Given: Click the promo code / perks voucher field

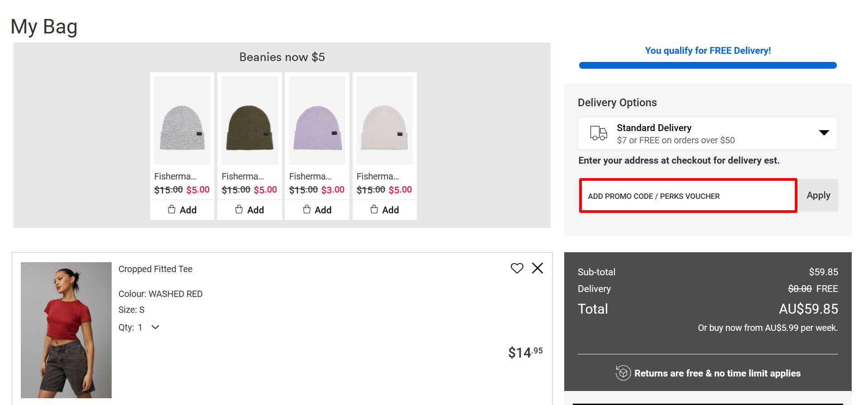Looking at the screenshot, I should [x=687, y=195].
